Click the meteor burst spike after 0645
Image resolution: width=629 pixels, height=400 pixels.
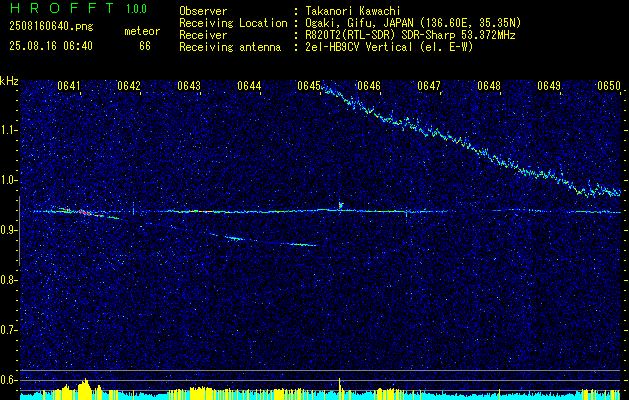pyautogui.click(x=340, y=204)
